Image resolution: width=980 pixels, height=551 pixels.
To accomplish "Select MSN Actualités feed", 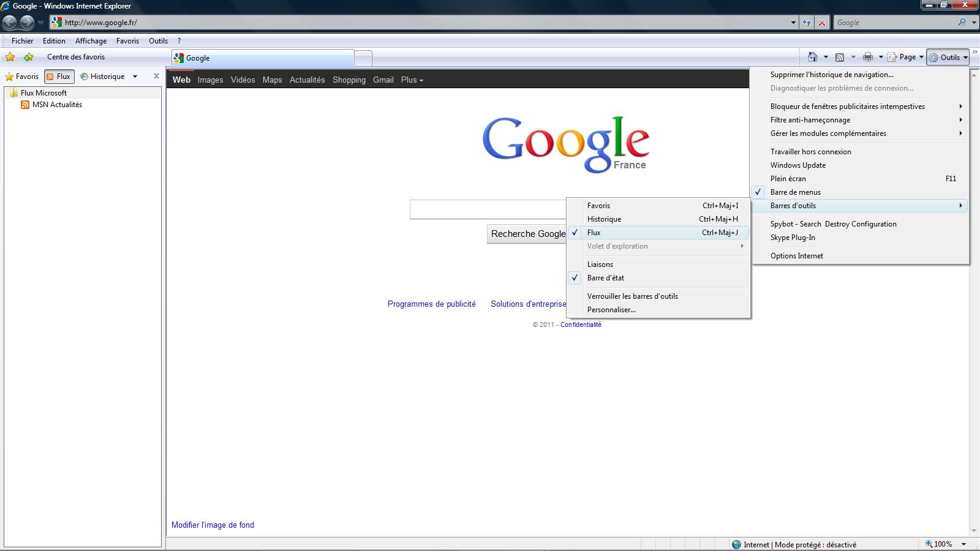I will (x=51, y=105).
